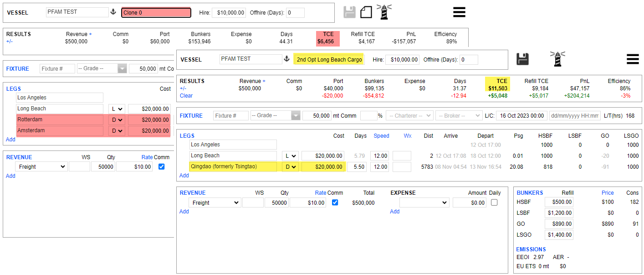The height and width of the screenshot is (275, 644).
Task: Click the HSBF refill price field
Action: click(x=559, y=202)
